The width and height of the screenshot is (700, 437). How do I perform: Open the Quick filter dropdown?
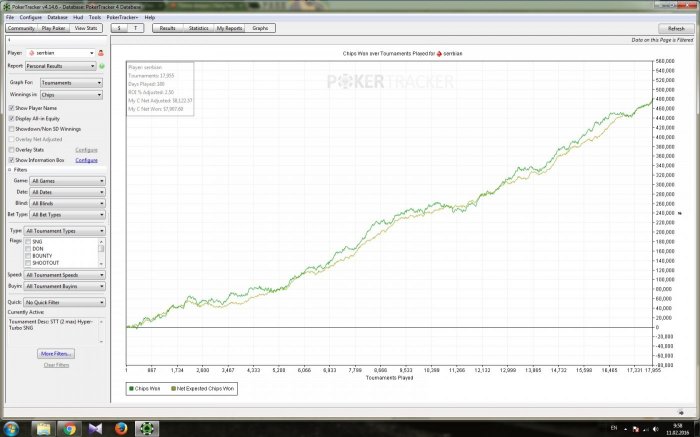pos(67,300)
